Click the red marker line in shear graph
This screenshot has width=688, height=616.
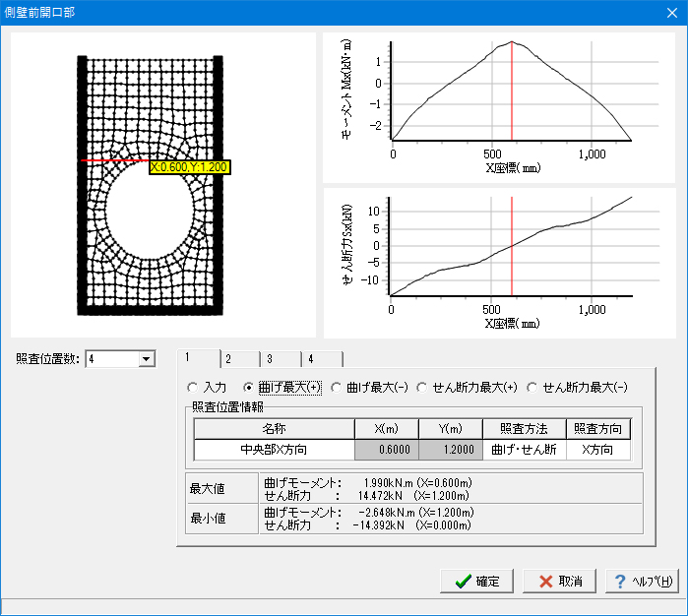[x=512, y=246]
